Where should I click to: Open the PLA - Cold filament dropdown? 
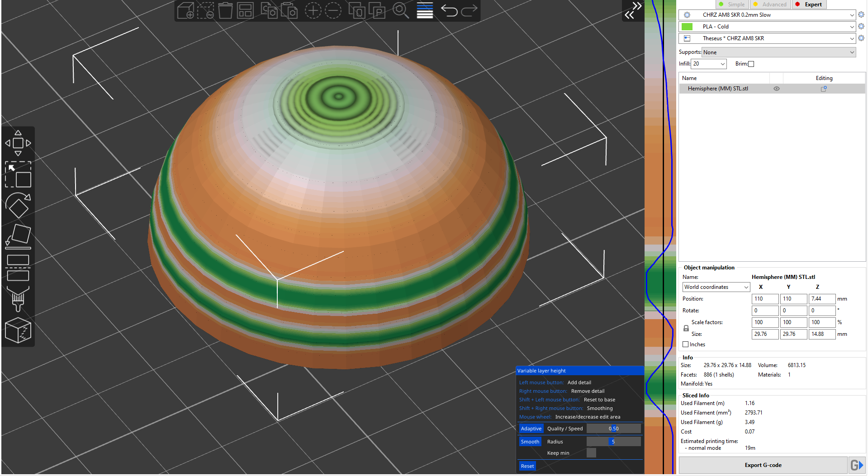click(x=767, y=27)
